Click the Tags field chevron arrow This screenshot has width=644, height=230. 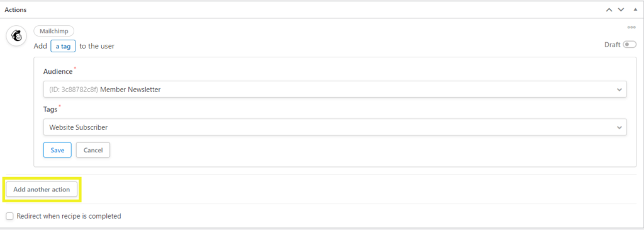619,127
